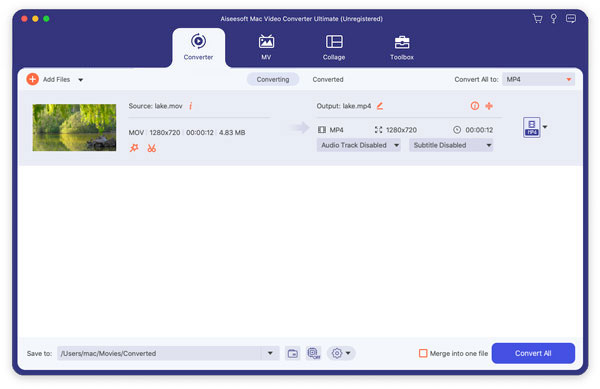This screenshot has height=389, width=600.
Task: Click the output media info icon
Action: tap(474, 106)
